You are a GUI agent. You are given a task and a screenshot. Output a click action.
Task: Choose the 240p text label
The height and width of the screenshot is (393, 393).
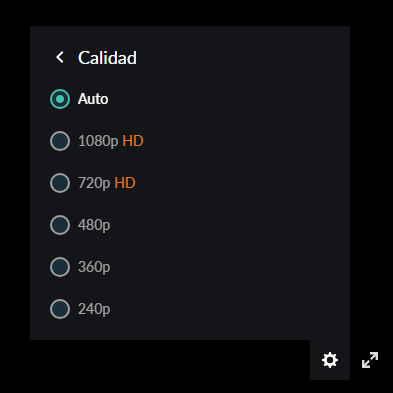94,309
